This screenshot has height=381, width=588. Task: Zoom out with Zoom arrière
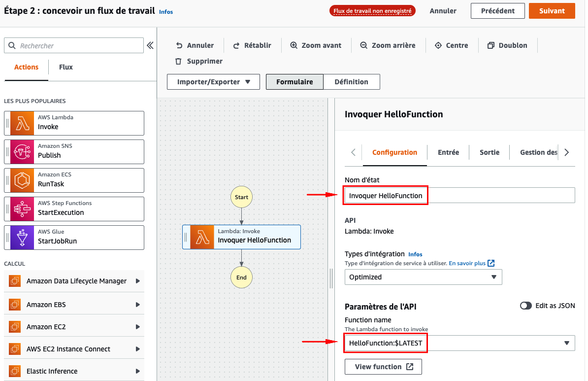click(x=388, y=45)
